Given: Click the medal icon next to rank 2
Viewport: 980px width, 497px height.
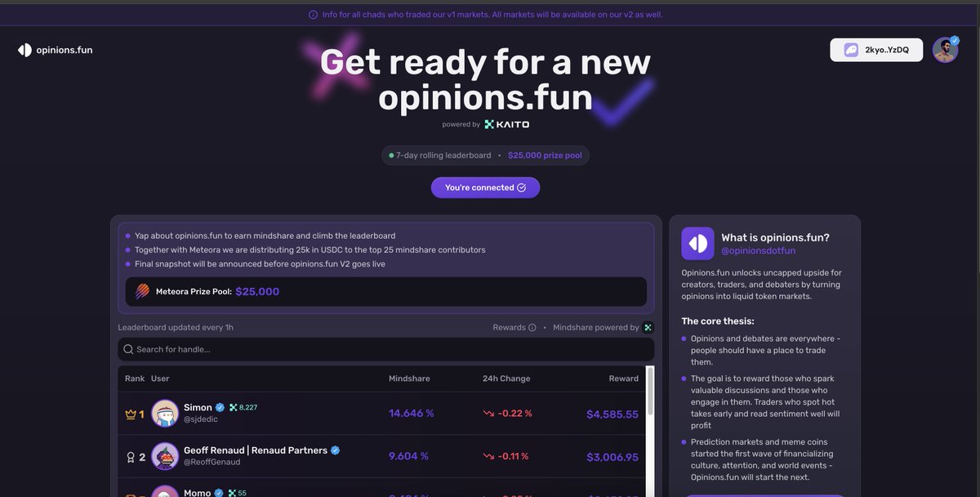Looking at the screenshot, I should point(130,457).
